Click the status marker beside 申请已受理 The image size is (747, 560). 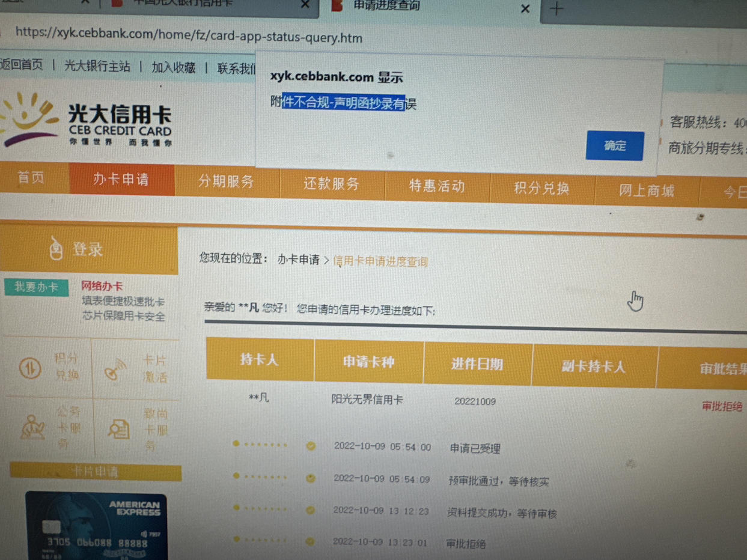pos(311,446)
